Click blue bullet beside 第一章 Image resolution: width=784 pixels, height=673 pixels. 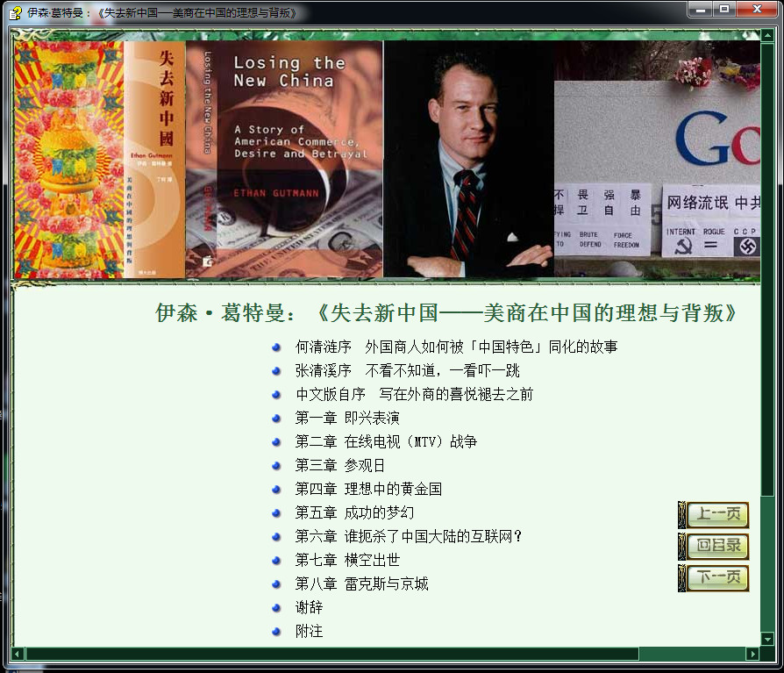(x=276, y=419)
